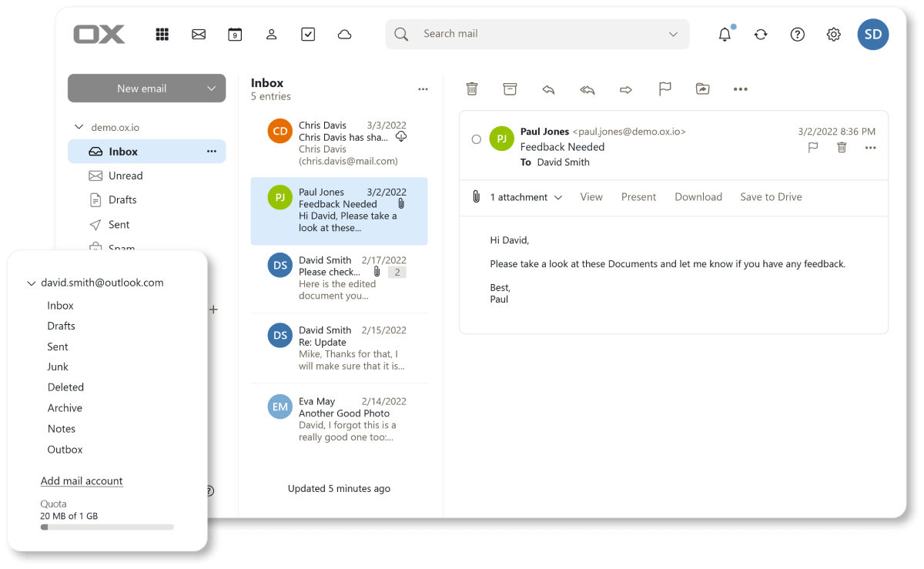Archive the email using archive icon
924x569 pixels.
point(510,89)
